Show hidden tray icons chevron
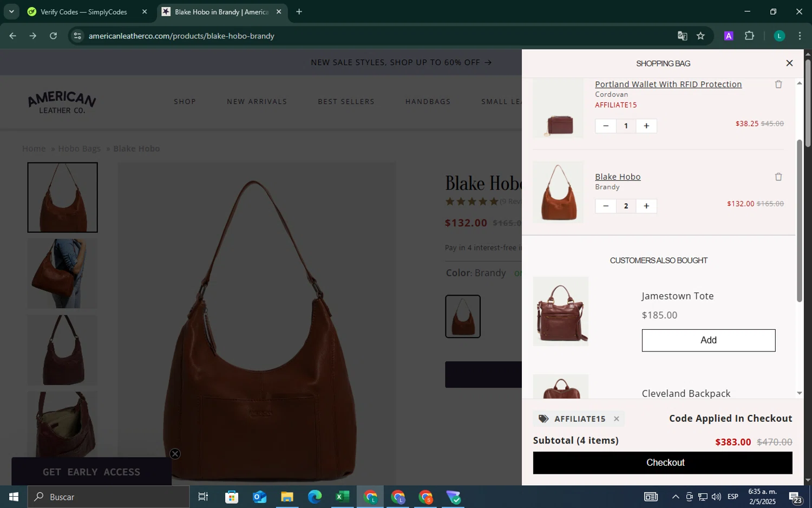The image size is (812, 508). coord(675,497)
